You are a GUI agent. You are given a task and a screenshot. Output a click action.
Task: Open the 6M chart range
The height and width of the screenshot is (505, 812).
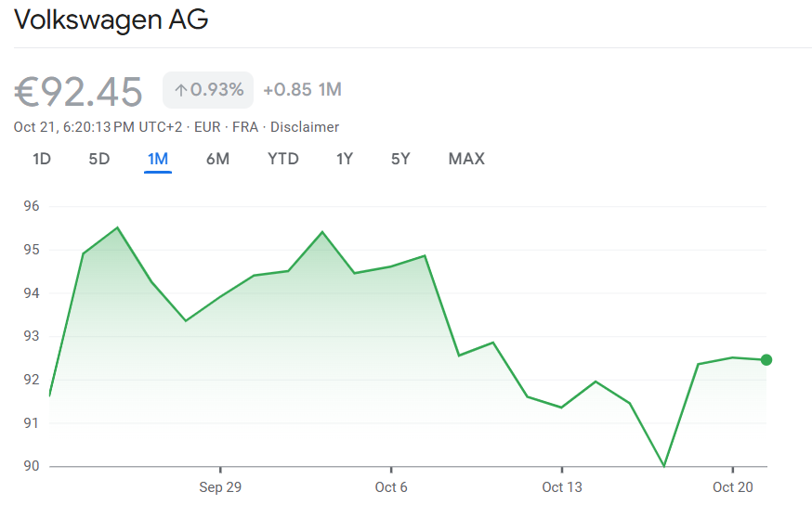pos(217,159)
